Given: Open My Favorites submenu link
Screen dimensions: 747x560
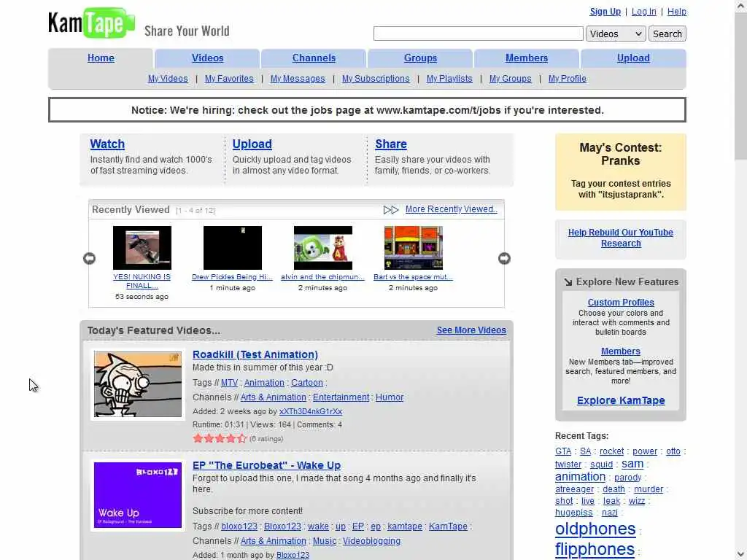Looking at the screenshot, I should point(229,79).
